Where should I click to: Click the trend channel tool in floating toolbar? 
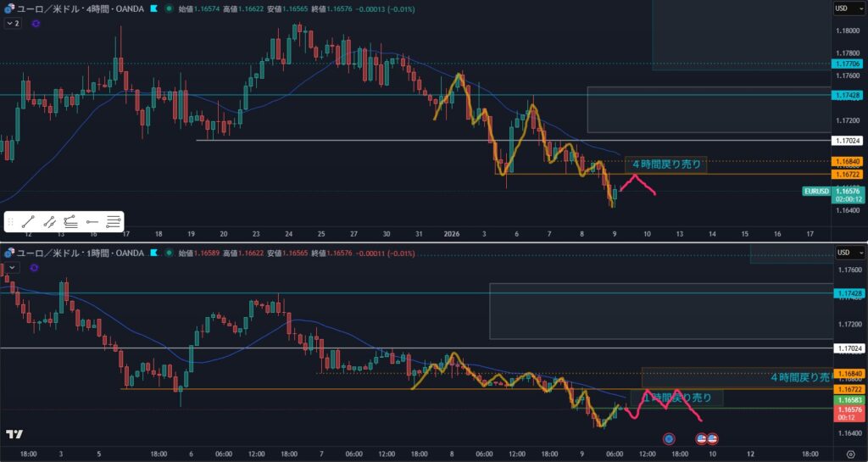tap(49, 222)
